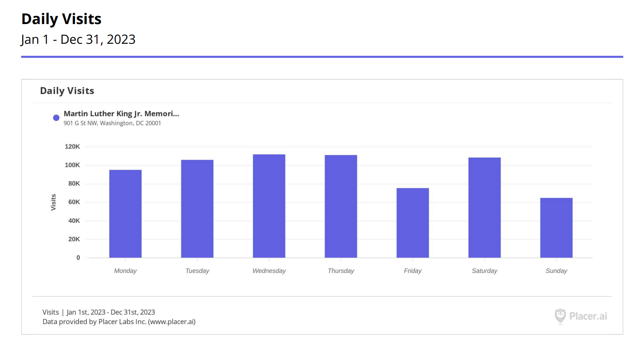Click the Visits date range footer text

99,312
